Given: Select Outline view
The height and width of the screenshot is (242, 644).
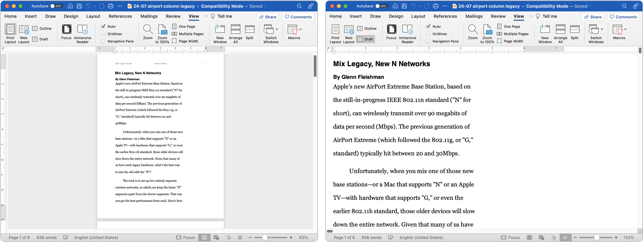Looking at the screenshot, I should point(43,28).
